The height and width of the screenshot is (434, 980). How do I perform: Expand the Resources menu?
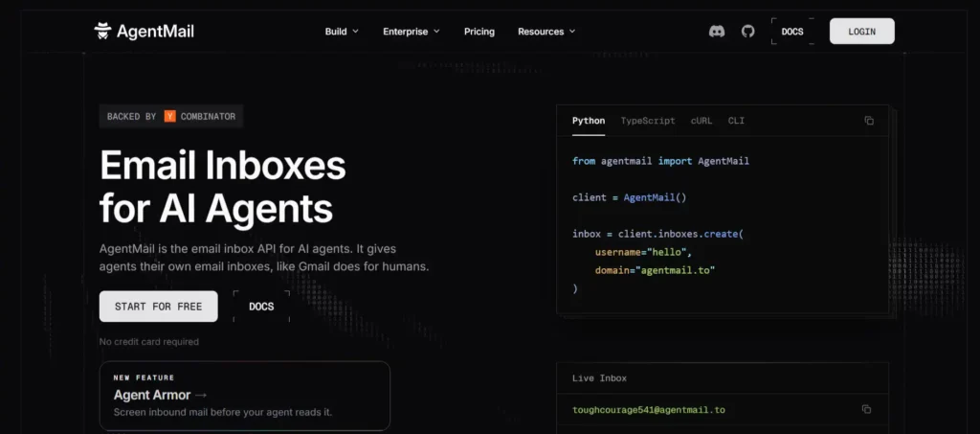546,32
